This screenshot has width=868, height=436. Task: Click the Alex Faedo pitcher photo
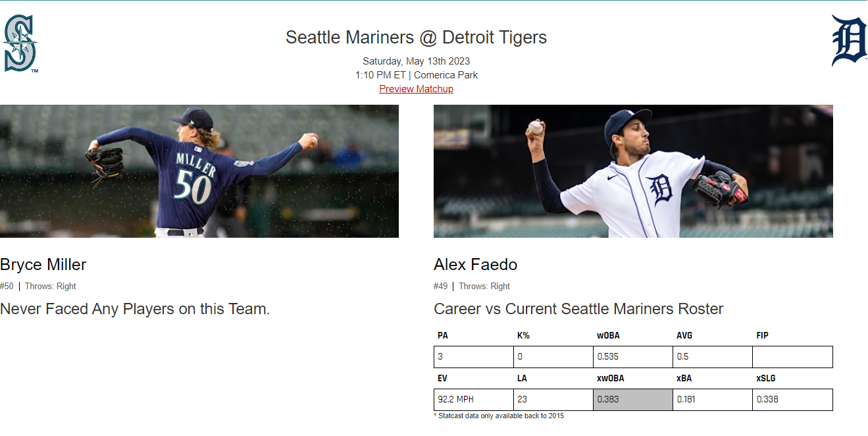point(633,171)
